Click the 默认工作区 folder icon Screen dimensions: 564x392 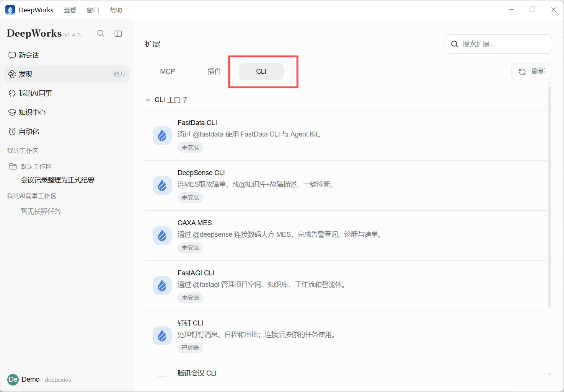tap(13, 166)
